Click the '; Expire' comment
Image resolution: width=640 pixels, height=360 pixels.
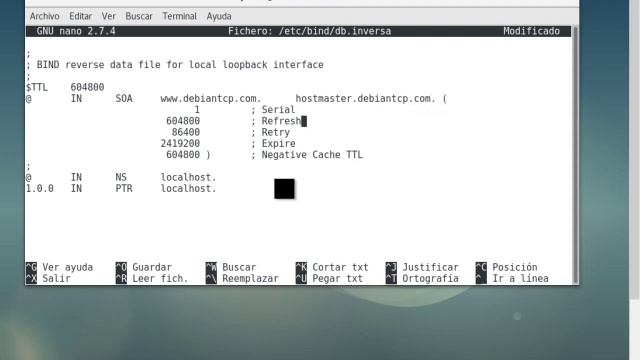[273, 144]
